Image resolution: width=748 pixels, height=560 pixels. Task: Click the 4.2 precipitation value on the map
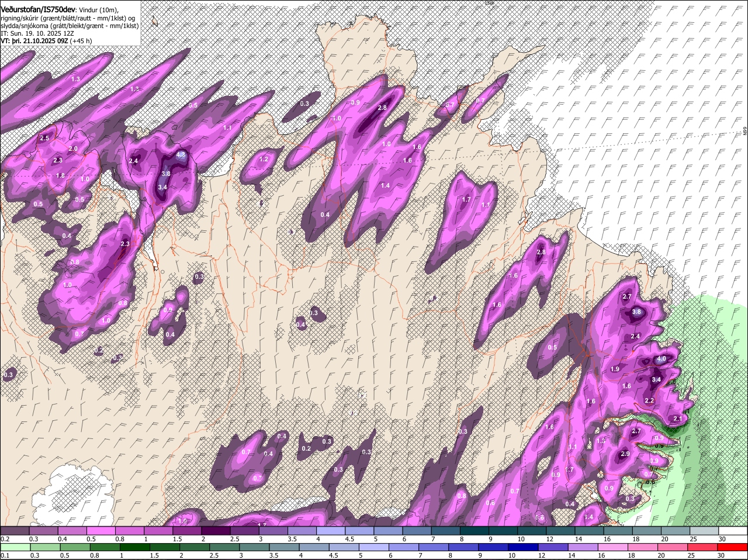(x=181, y=155)
